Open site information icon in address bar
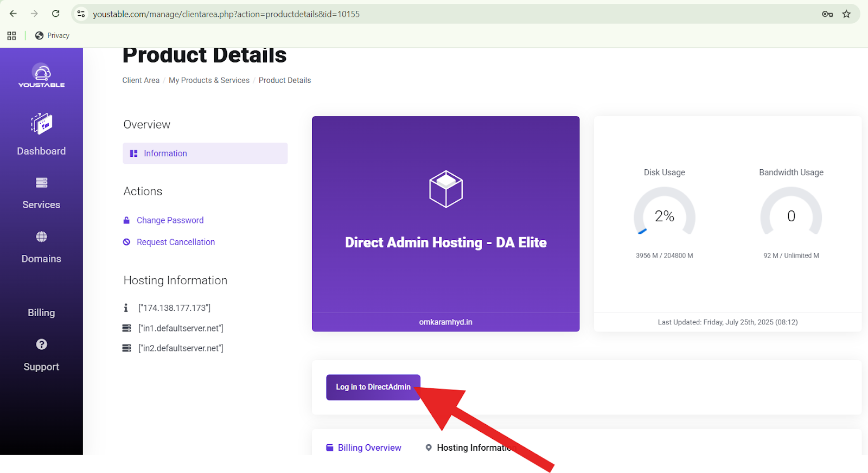Screen dimensions: 868x473 (x=81, y=14)
